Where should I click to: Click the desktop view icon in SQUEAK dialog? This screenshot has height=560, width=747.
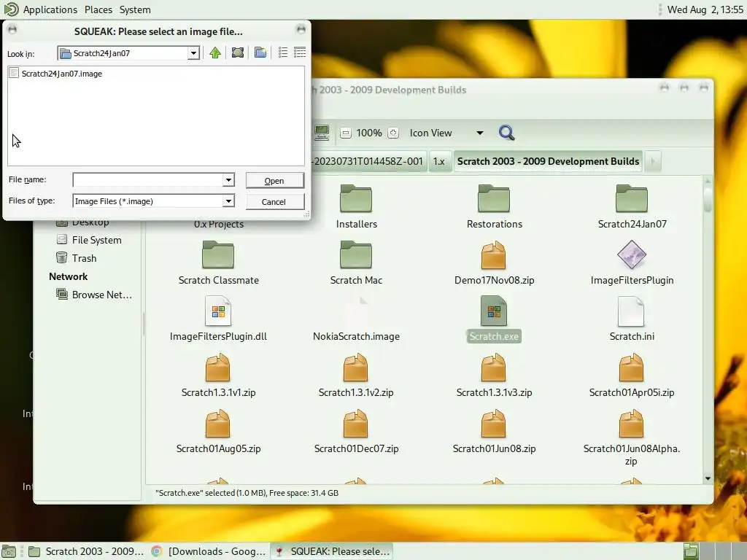tap(238, 52)
